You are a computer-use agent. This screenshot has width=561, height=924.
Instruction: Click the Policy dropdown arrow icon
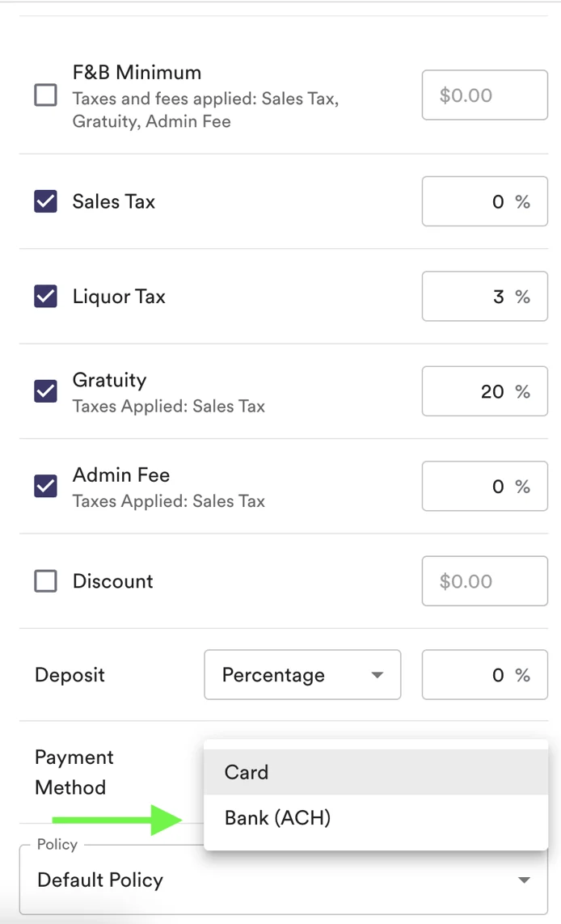click(524, 880)
